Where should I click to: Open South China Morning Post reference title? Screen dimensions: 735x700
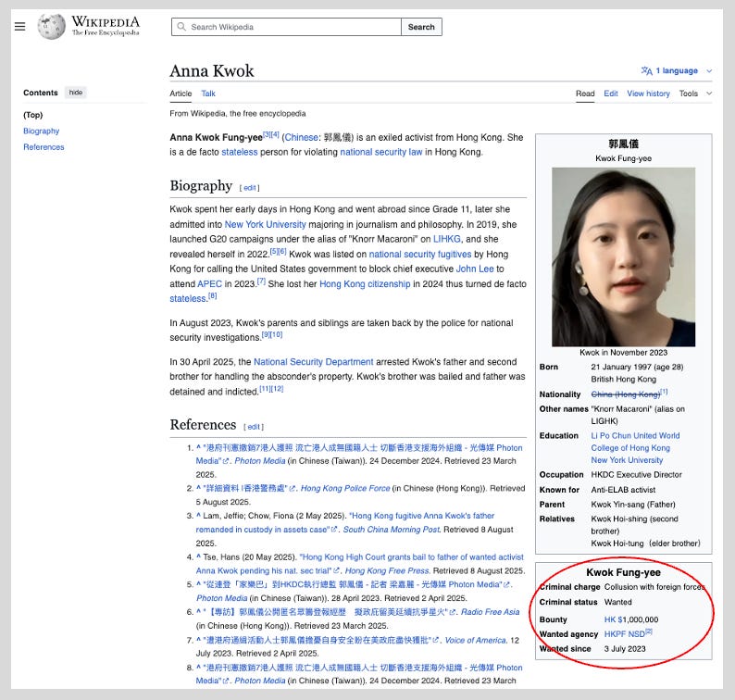392,530
